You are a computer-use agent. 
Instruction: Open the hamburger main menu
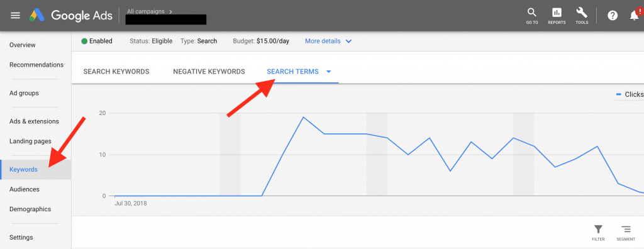click(x=15, y=16)
